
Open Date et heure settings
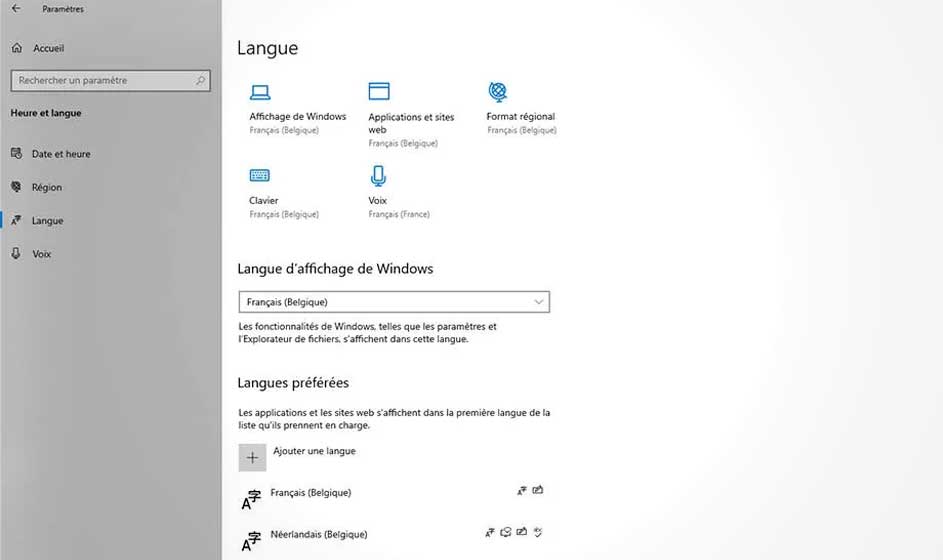[x=61, y=154]
